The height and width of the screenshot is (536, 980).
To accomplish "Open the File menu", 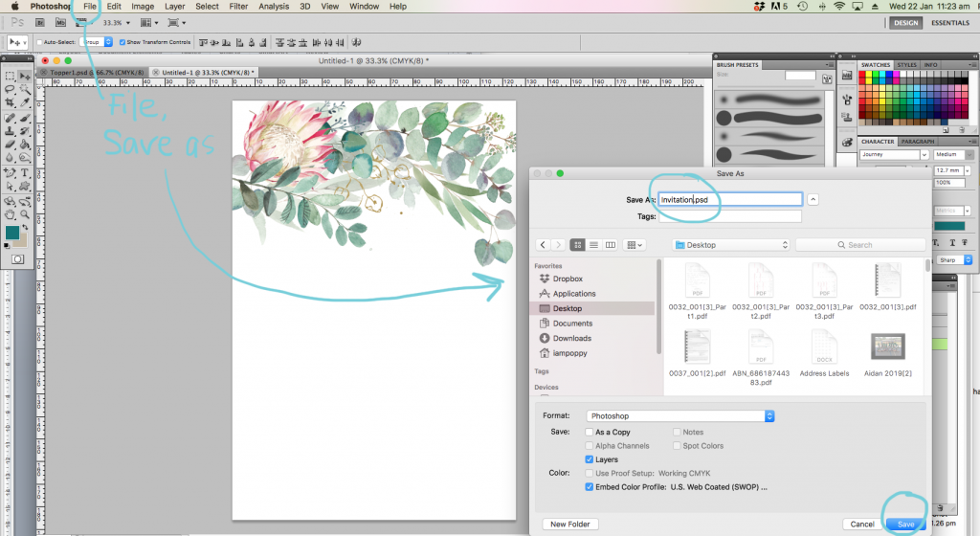I will [90, 7].
